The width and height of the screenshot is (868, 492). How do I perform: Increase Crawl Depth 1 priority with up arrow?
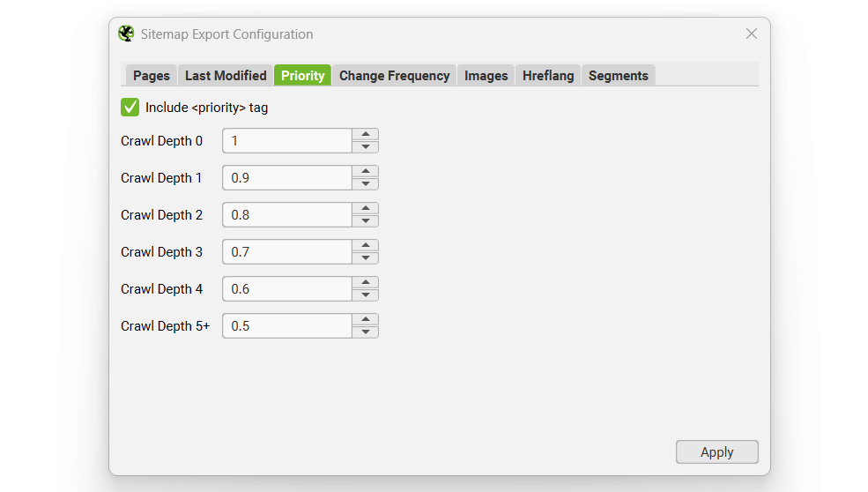pos(366,172)
